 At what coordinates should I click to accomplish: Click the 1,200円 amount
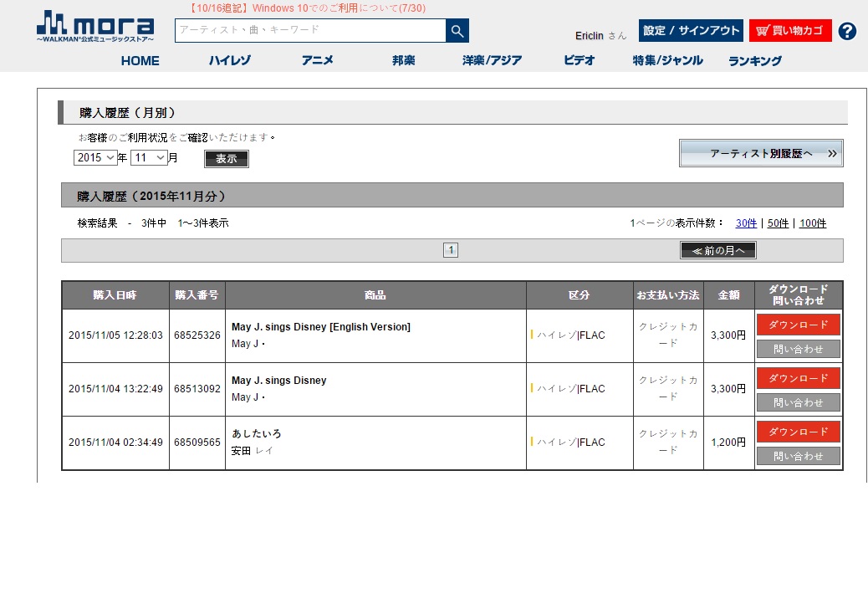(728, 443)
